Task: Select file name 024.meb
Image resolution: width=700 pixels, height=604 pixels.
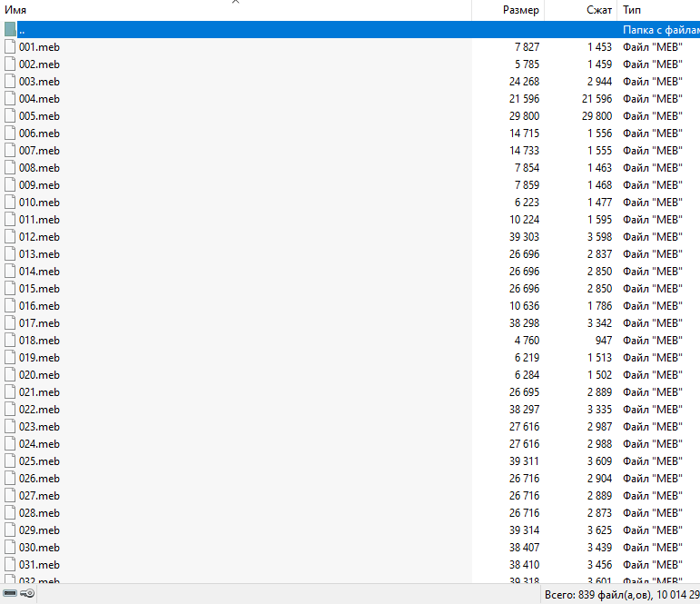Action: 39,444
